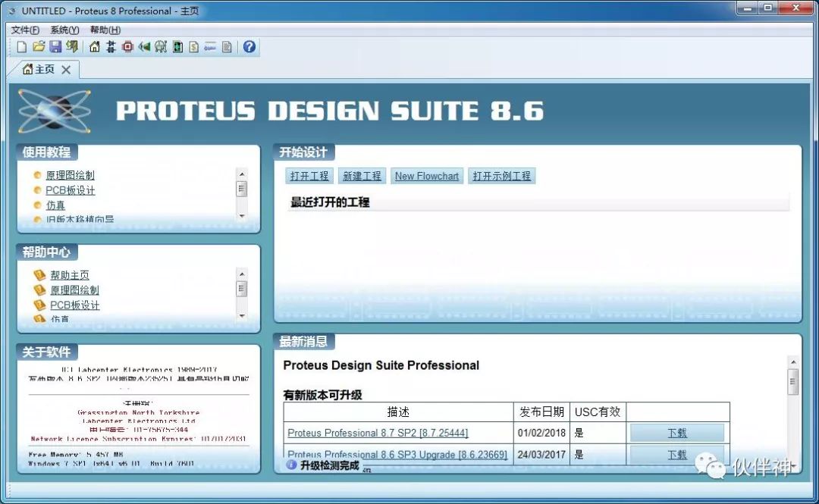This screenshot has width=819, height=504.
Task: Launch PCB Layout toolbar icon
Action: pos(127,47)
